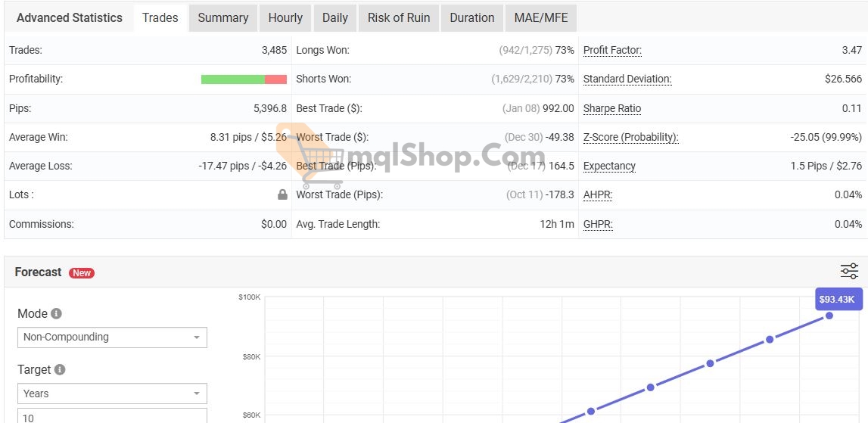The image size is (868, 423).
Task: Click the red New badge by Forecast
Action: 82,273
